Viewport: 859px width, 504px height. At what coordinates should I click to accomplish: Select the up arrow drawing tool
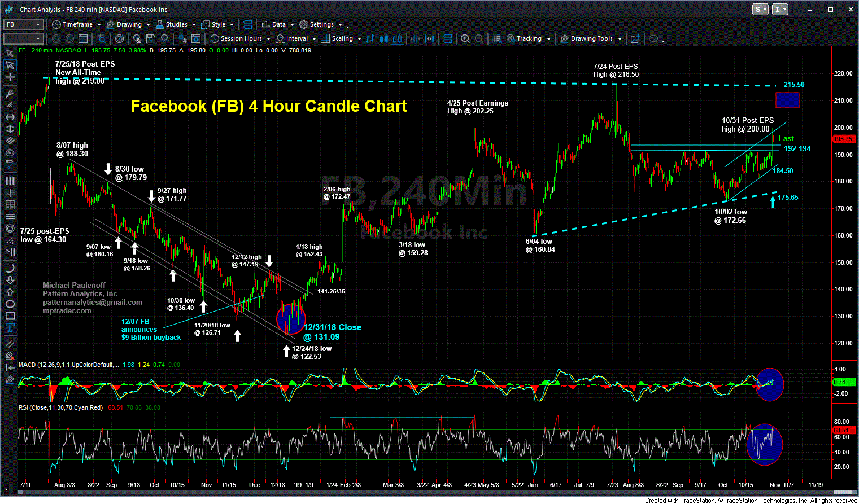coord(10,292)
